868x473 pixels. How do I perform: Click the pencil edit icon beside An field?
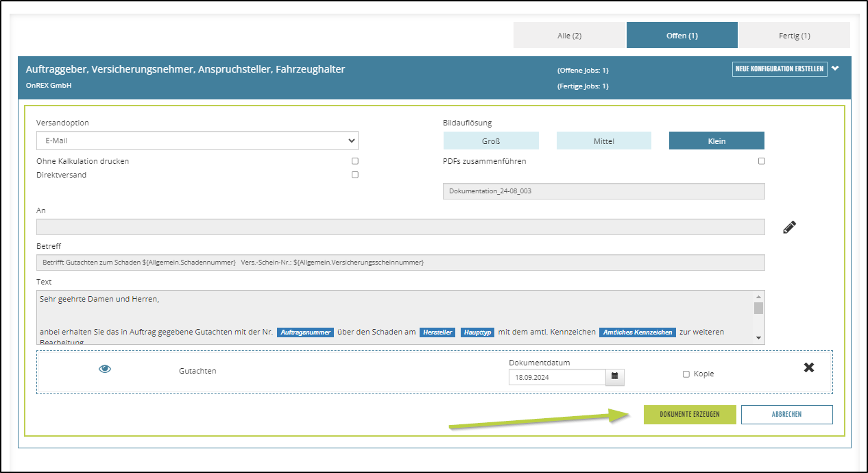click(x=789, y=228)
